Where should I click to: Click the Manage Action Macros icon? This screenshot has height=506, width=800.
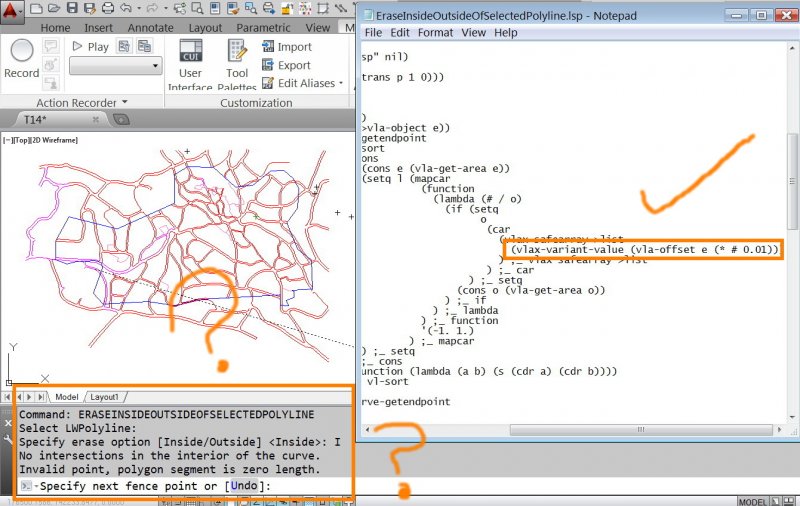click(144, 46)
